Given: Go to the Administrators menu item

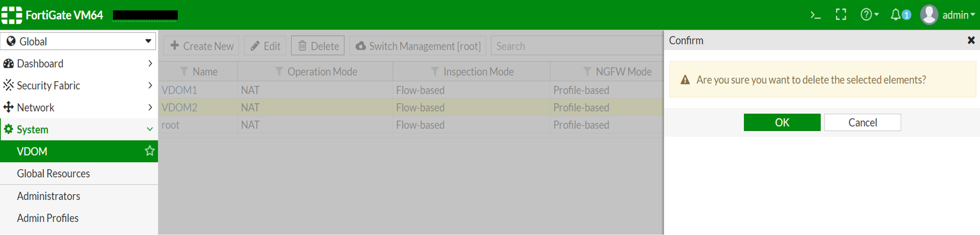Looking at the screenshot, I should pos(49,196).
